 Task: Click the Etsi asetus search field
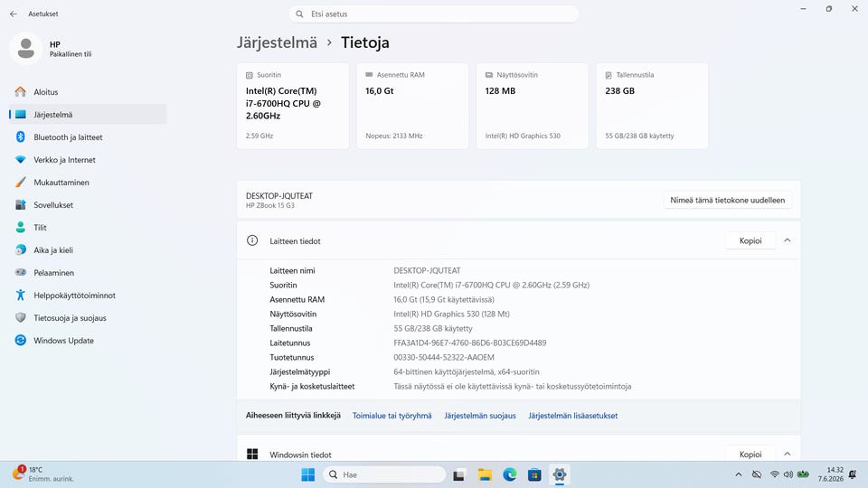433,14
